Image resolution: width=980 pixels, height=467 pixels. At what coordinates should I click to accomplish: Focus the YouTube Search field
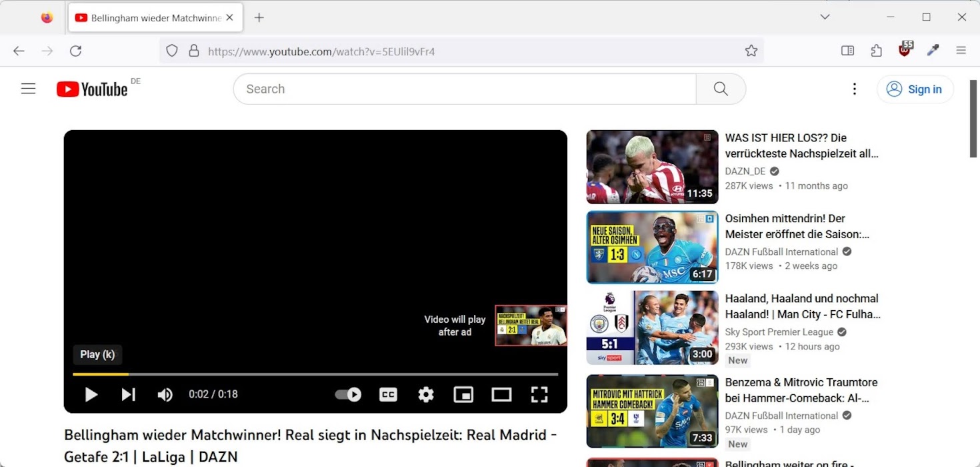point(465,89)
